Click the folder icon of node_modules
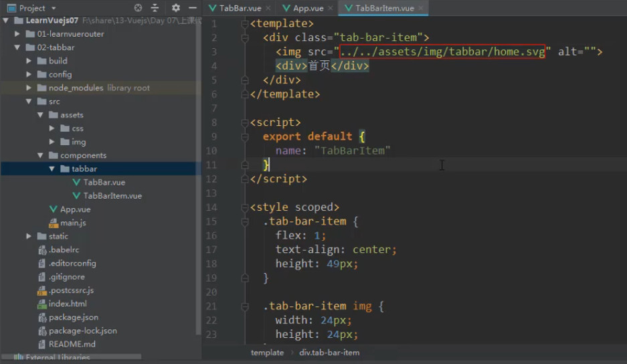 coord(41,88)
